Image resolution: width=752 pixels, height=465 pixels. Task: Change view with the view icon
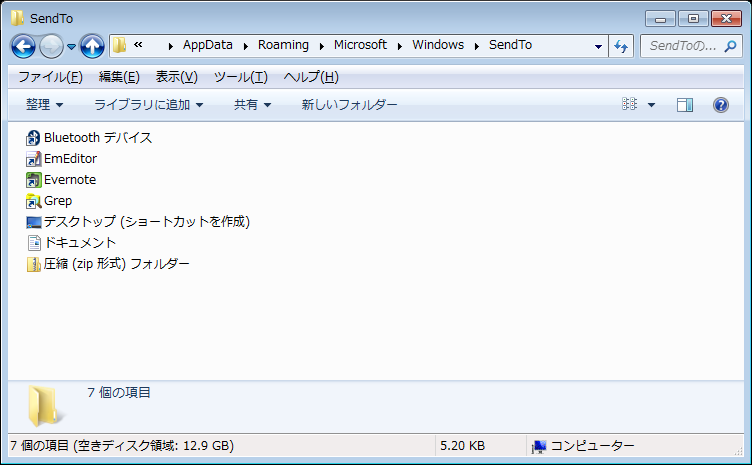click(629, 104)
